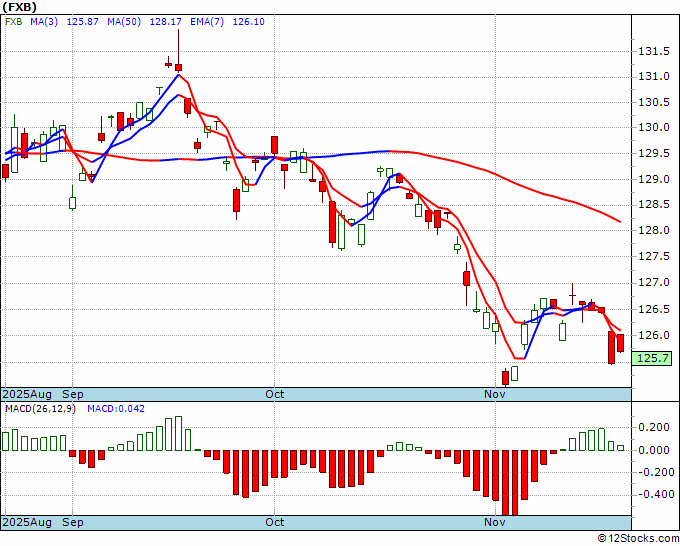Click the EMA(7) value 126.10
The width and height of the screenshot is (680, 546).
pyautogui.click(x=248, y=22)
